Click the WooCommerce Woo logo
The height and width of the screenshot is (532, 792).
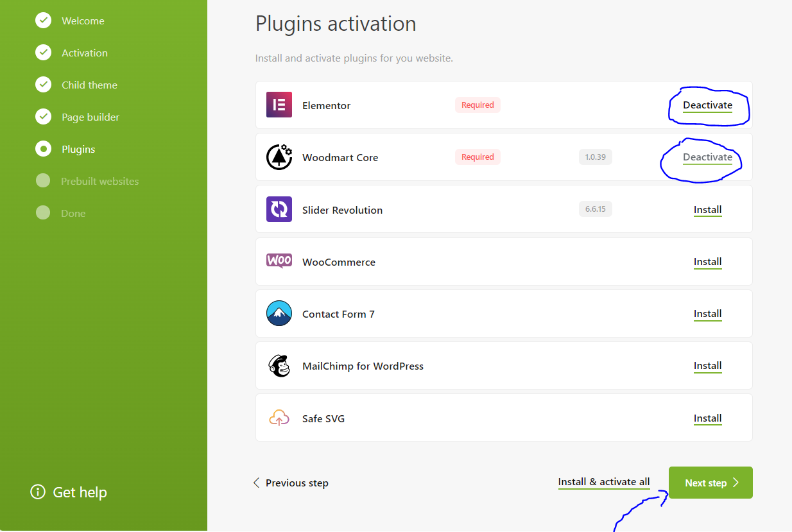279,261
